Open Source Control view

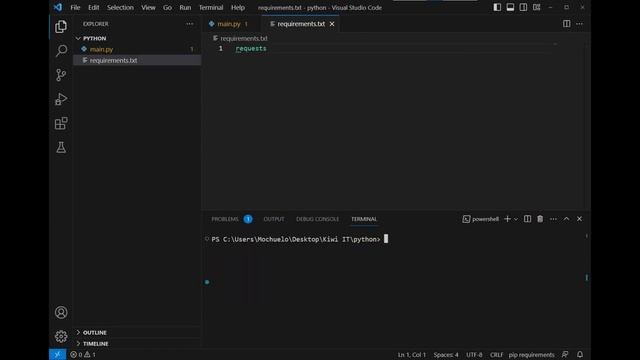coord(61,75)
